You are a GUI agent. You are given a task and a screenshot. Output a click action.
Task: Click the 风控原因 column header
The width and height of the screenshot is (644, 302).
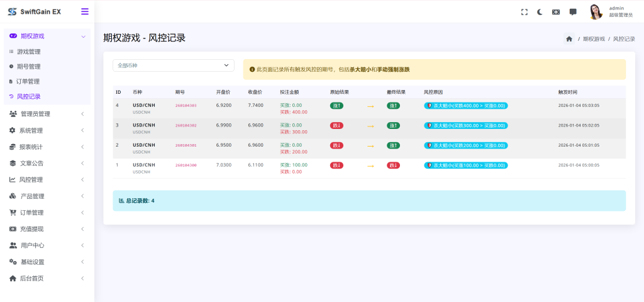coord(433,92)
